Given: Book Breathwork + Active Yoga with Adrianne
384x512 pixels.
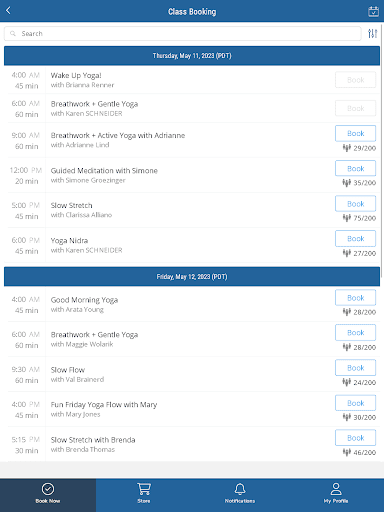Looking at the screenshot, I should [x=355, y=133].
